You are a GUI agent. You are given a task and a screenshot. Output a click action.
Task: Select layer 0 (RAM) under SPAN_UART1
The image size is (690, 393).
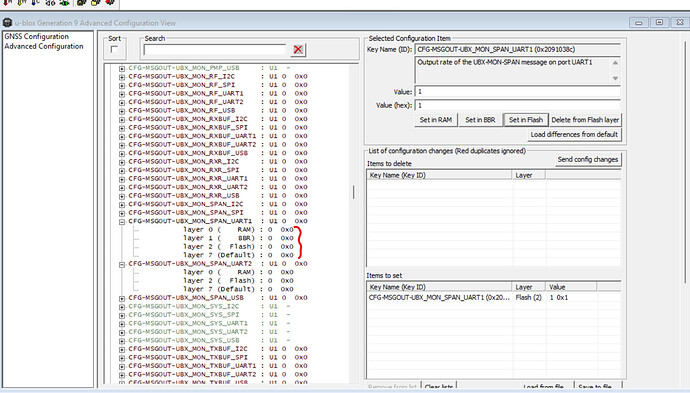[238, 230]
